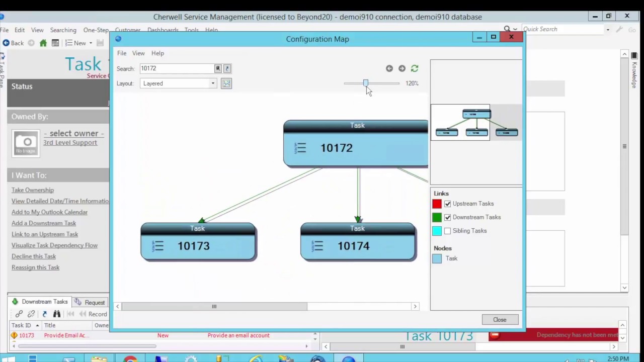The image size is (644, 362).
Task: Go to Home via green house icon
Action: tap(43, 43)
